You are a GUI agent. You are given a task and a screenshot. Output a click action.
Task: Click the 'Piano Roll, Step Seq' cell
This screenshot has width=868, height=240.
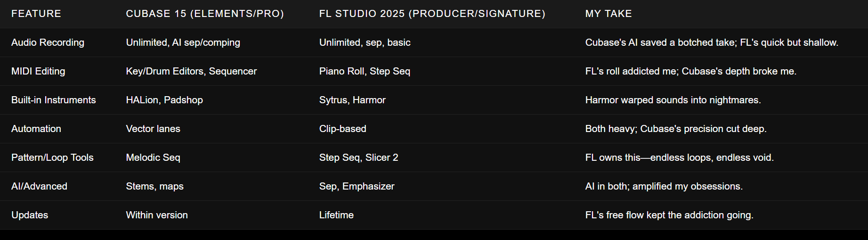tap(365, 71)
